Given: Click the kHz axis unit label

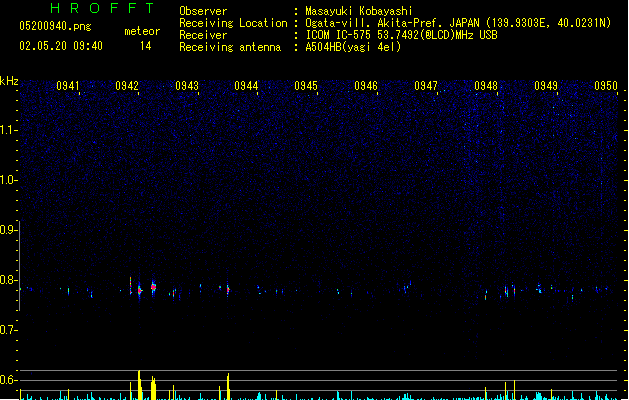Looking at the screenshot, I should click(x=9, y=81).
